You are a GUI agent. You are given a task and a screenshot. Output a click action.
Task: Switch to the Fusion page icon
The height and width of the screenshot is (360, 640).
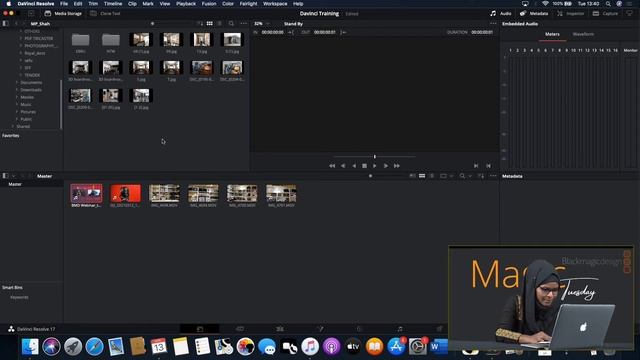[320, 329]
